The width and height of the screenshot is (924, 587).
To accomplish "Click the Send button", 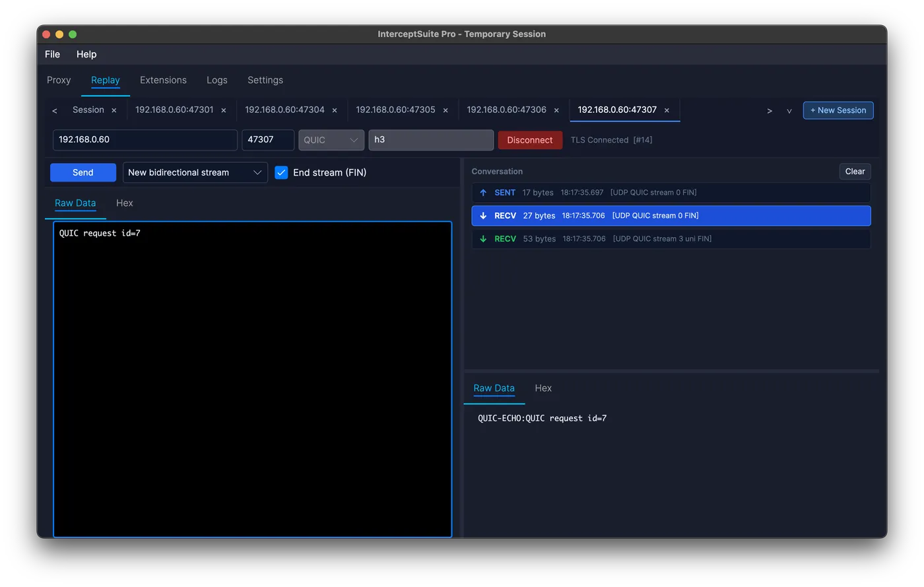I will tap(83, 172).
